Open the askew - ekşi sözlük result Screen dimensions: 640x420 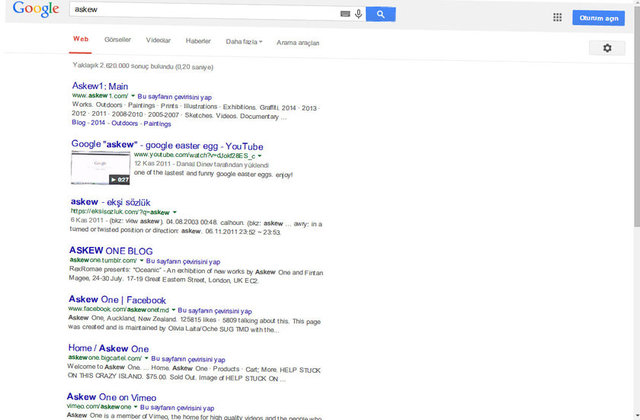110,202
